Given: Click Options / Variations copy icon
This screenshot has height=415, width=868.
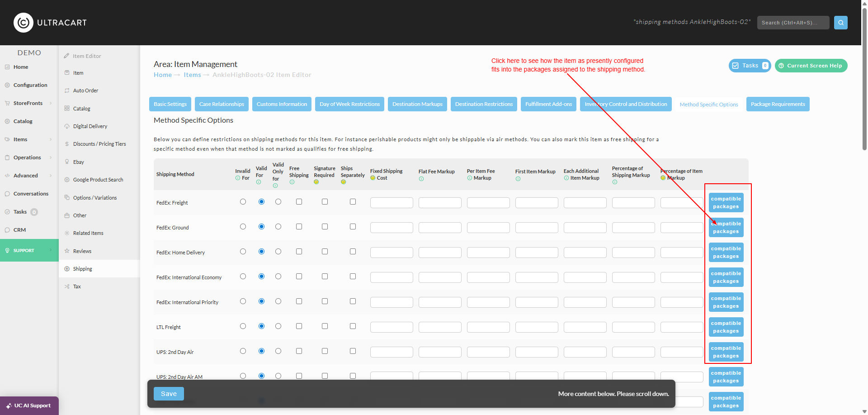Looking at the screenshot, I should (67, 198).
